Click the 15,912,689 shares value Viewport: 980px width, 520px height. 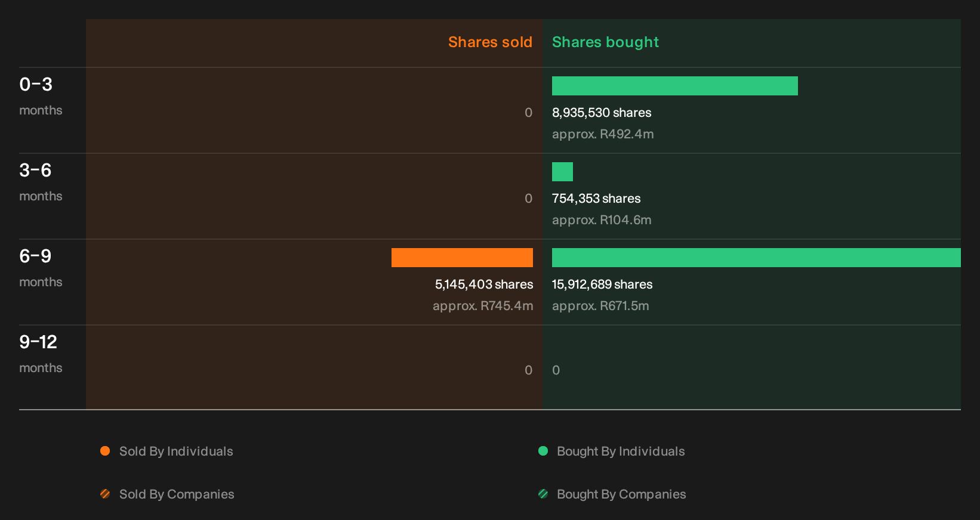pyautogui.click(x=602, y=284)
